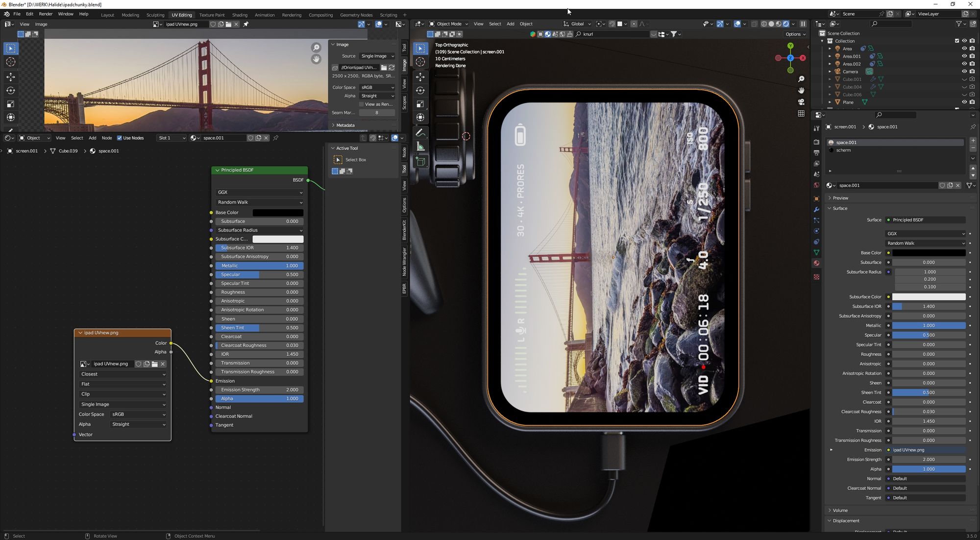This screenshot has width=980, height=540.
Task: Activate the Add Cube tool
Action: click(x=420, y=161)
